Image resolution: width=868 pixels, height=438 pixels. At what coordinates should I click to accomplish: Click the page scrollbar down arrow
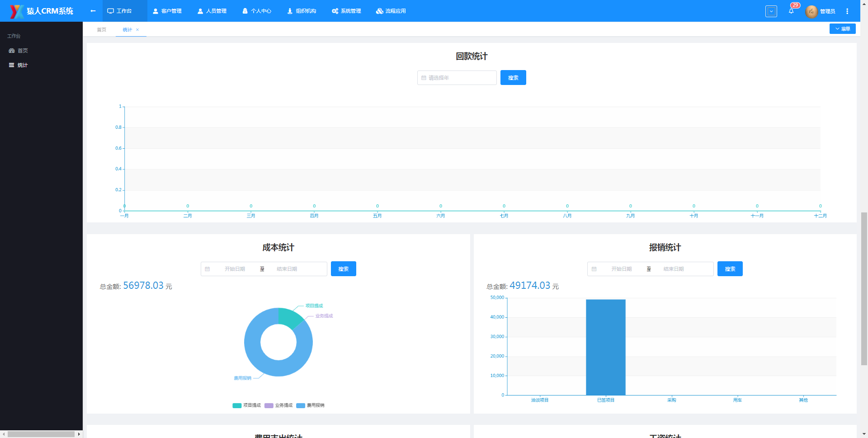[864, 435]
